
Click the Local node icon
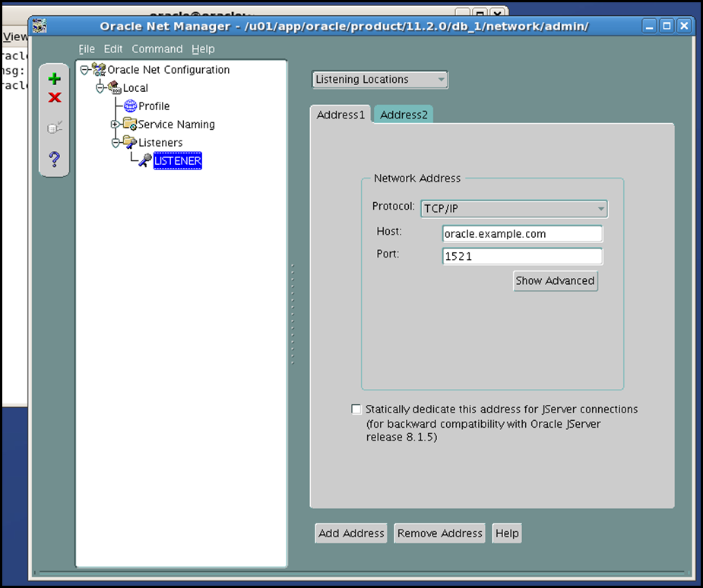(115, 87)
